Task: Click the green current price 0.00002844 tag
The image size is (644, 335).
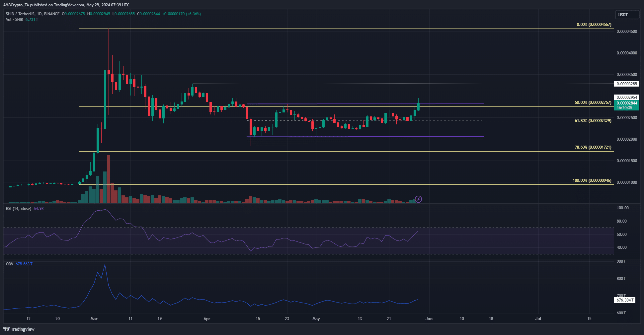Action: 627,105
